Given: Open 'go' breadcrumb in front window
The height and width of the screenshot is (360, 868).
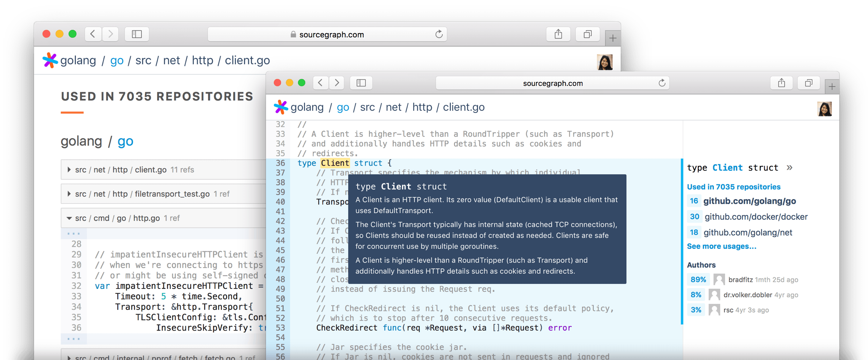Looking at the screenshot, I should pyautogui.click(x=343, y=107).
